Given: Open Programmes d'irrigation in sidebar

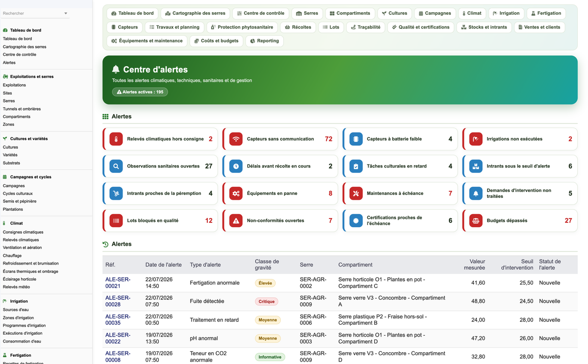Looking at the screenshot, I should pos(24,325).
